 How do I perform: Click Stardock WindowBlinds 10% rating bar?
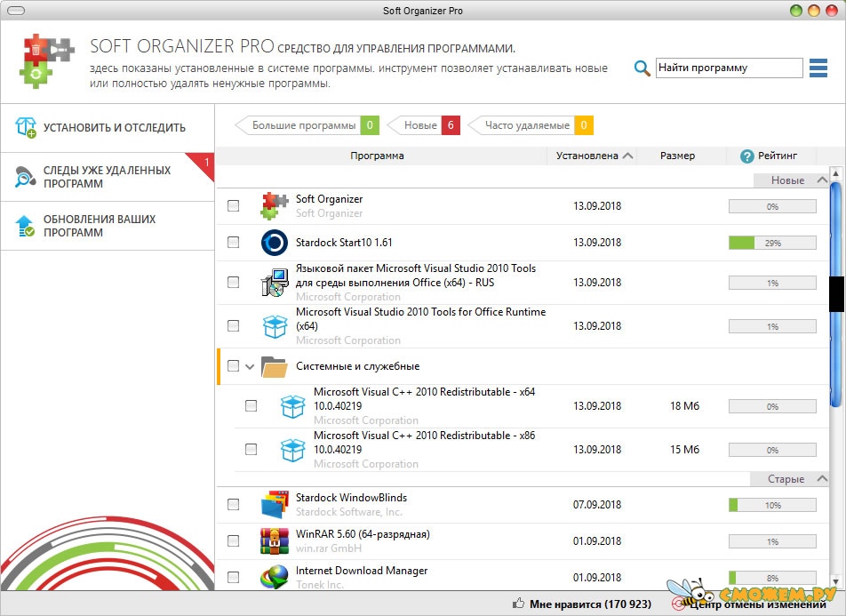tap(772, 505)
